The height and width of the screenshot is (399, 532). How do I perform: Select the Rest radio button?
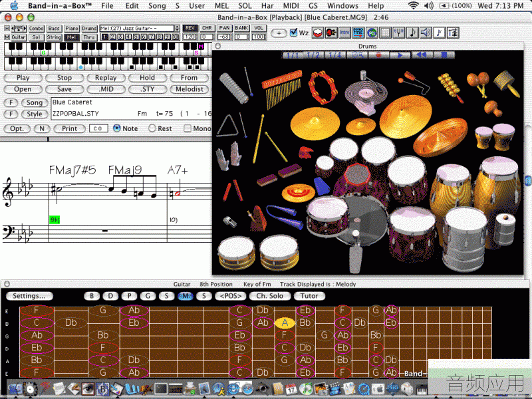click(152, 128)
